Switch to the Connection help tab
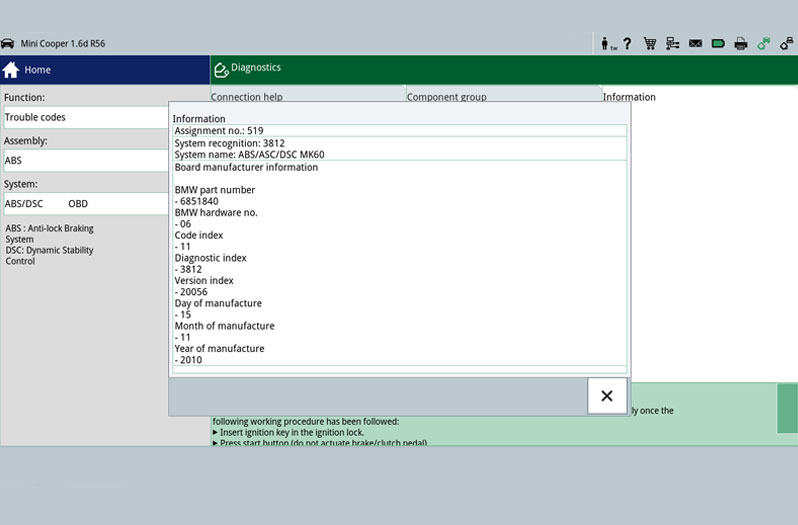Image resolution: width=798 pixels, height=525 pixels. point(247,97)
